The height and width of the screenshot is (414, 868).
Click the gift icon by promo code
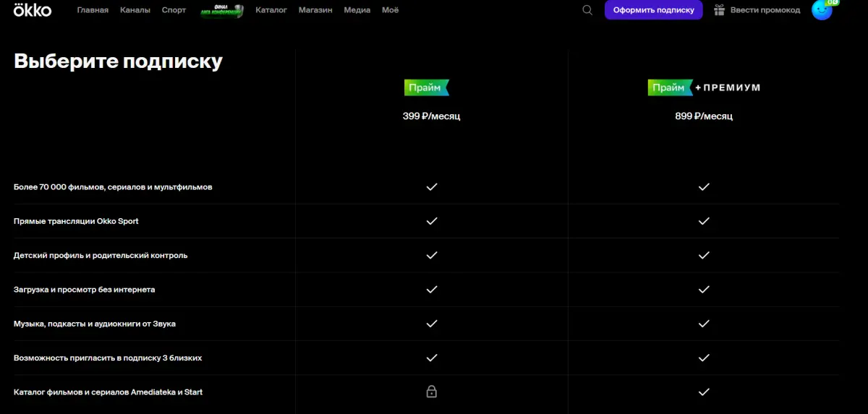tap(719, 10)
